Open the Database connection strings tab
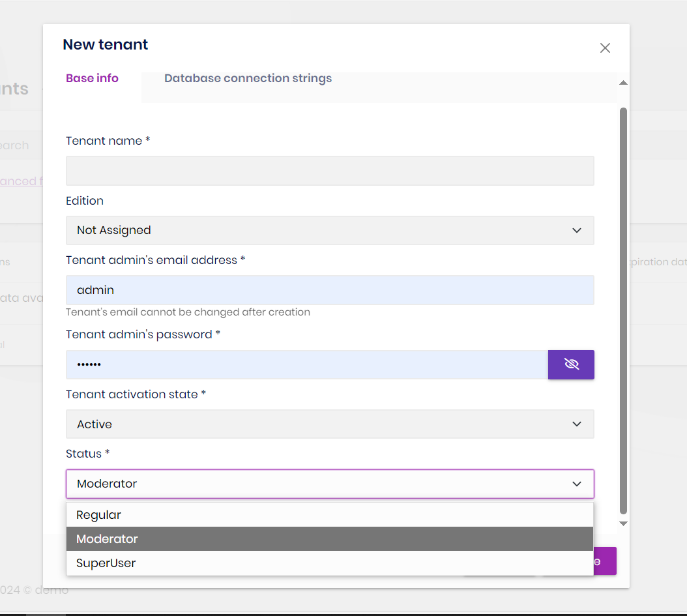The image size is (687, 616). pyautogui.click(x=248, y=78)
